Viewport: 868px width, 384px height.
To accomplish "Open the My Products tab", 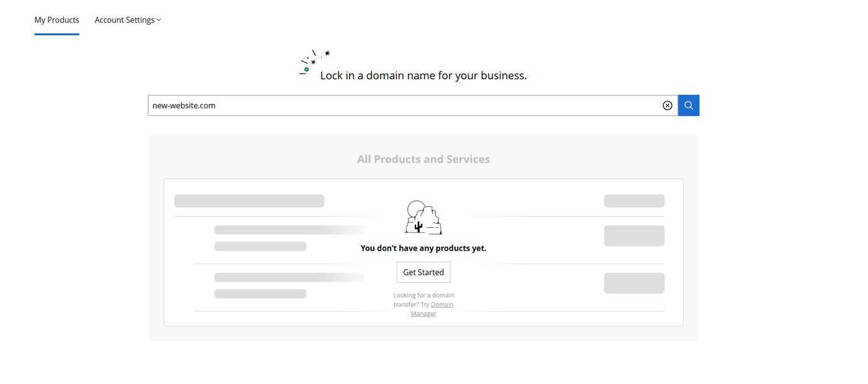I will coord(56,20).
